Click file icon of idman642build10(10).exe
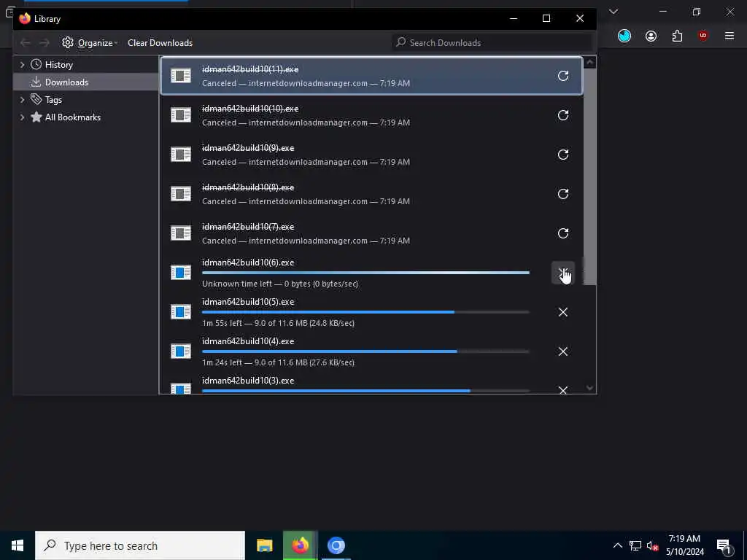This screenshot has width=747, height=560. 181,115
